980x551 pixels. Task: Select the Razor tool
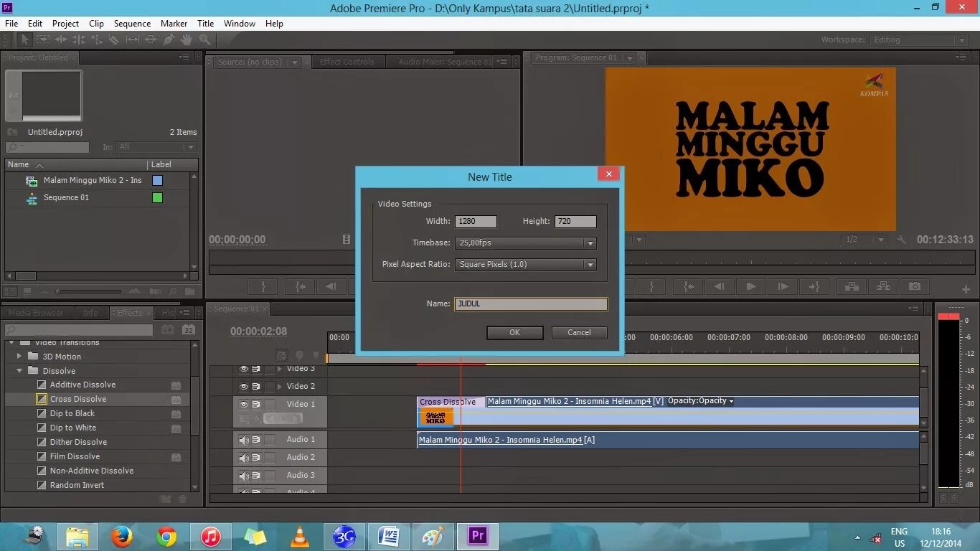(114, 39)
